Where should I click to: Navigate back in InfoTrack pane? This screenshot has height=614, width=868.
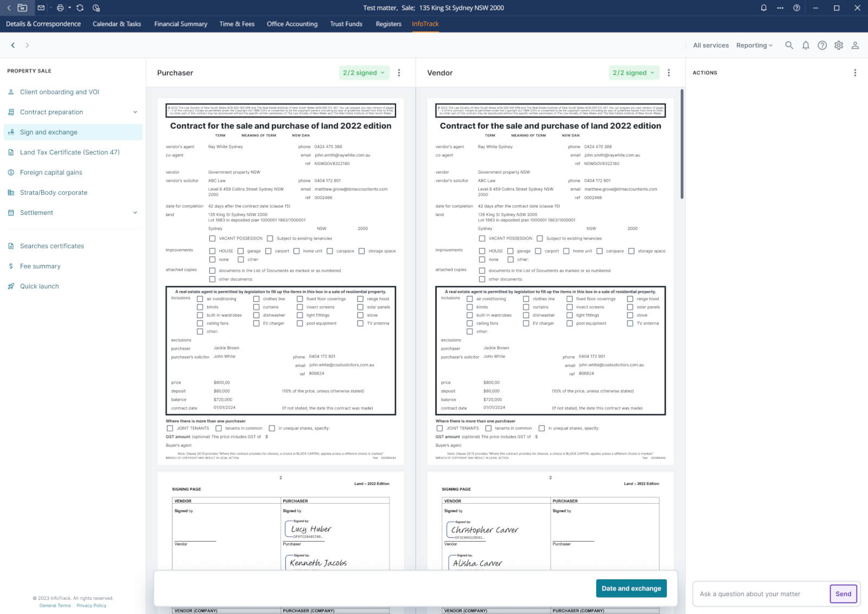pyautogui.click(x=13, y=45)
